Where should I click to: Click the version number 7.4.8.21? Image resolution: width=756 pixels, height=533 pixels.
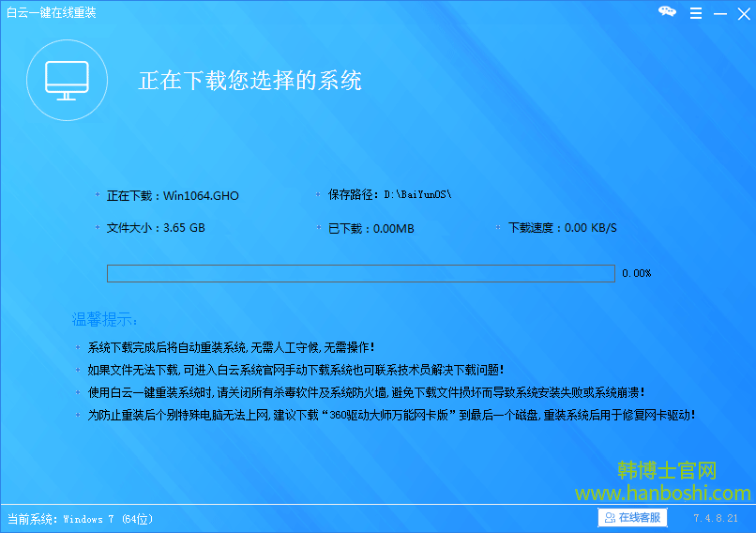[717, 518]
